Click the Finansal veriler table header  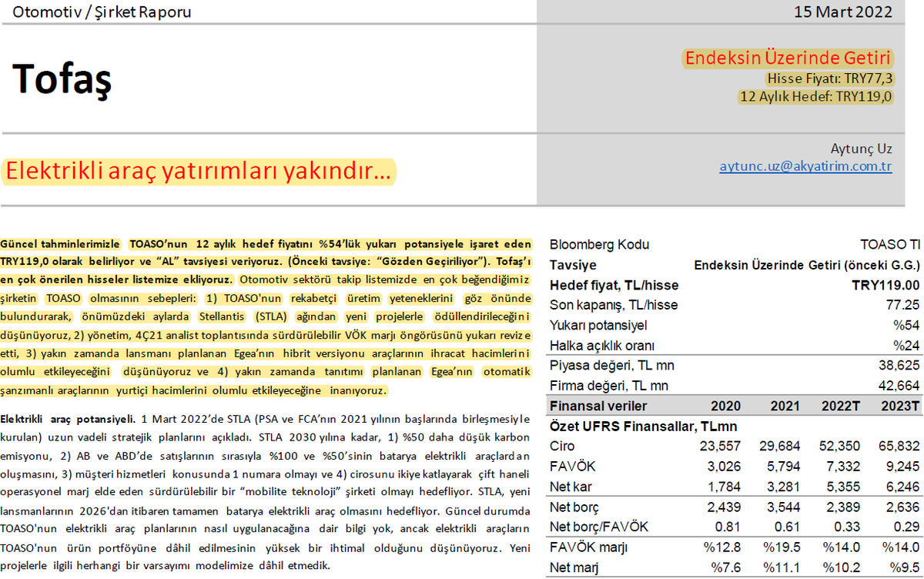593,406
